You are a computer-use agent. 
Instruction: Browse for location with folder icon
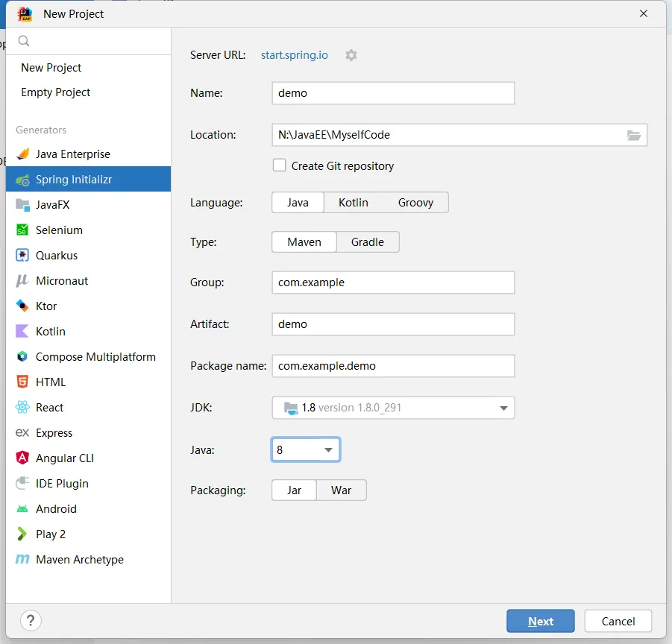pos(634,136)
